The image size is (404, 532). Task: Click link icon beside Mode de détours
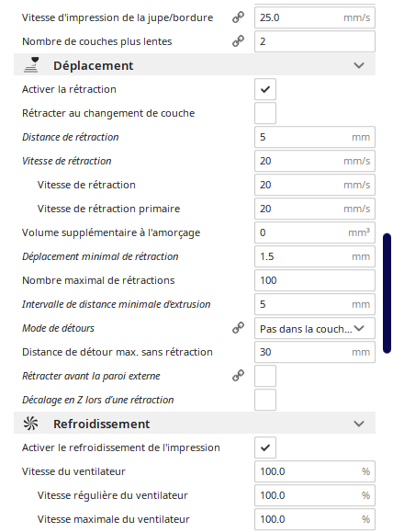point(238,328)
